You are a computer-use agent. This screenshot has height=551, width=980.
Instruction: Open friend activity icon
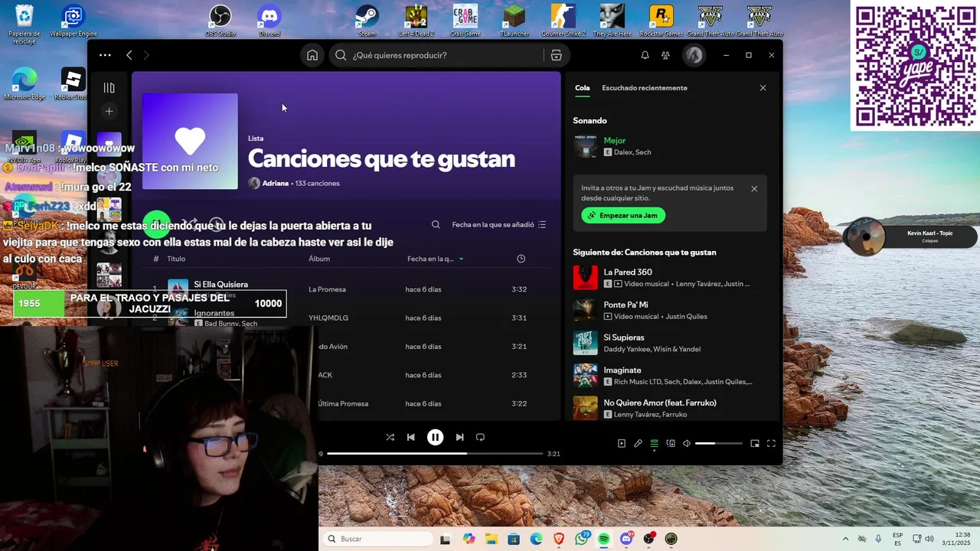pos(665,55)
